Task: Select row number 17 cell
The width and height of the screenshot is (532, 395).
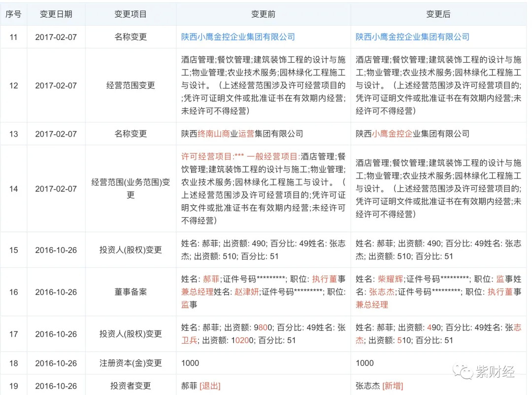Action: pos(14,334)
